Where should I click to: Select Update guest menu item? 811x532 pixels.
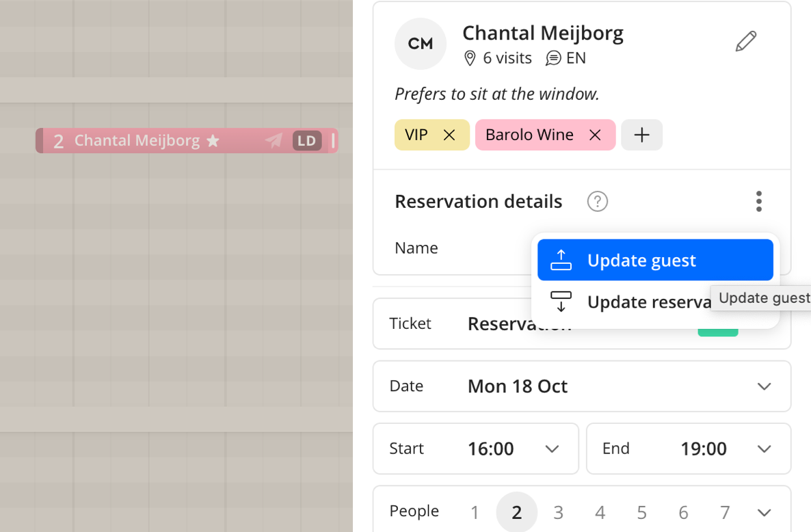point(655,260)
